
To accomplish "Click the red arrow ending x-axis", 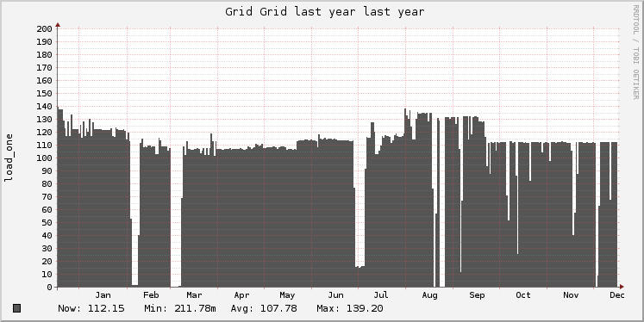I will (x=622, y=287).
